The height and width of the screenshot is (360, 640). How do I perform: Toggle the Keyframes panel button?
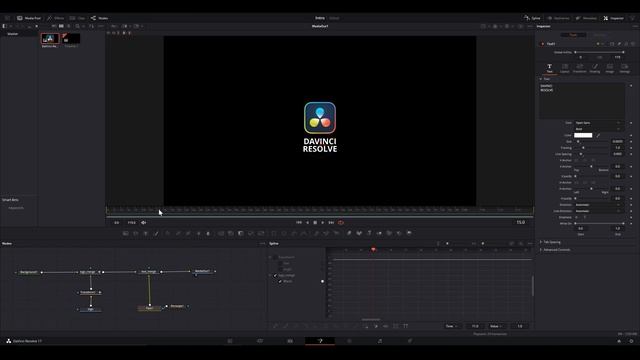click(558, 18)
